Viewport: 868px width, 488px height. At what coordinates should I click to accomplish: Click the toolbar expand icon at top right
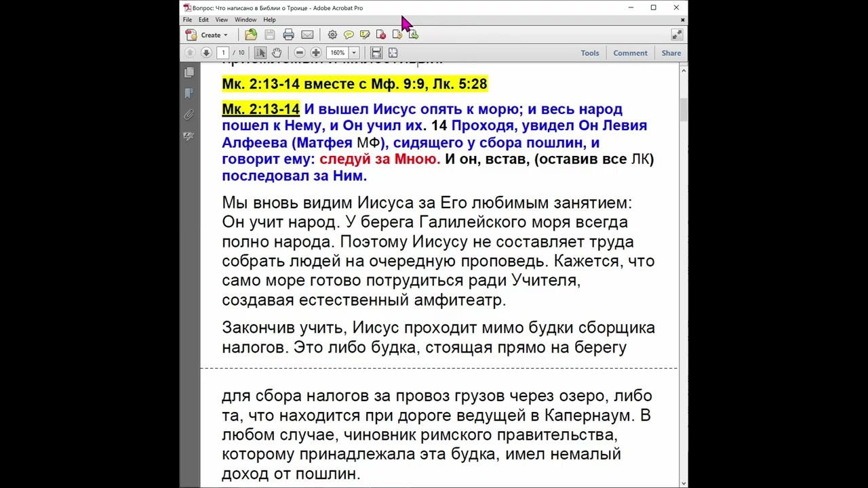point(677,35)
